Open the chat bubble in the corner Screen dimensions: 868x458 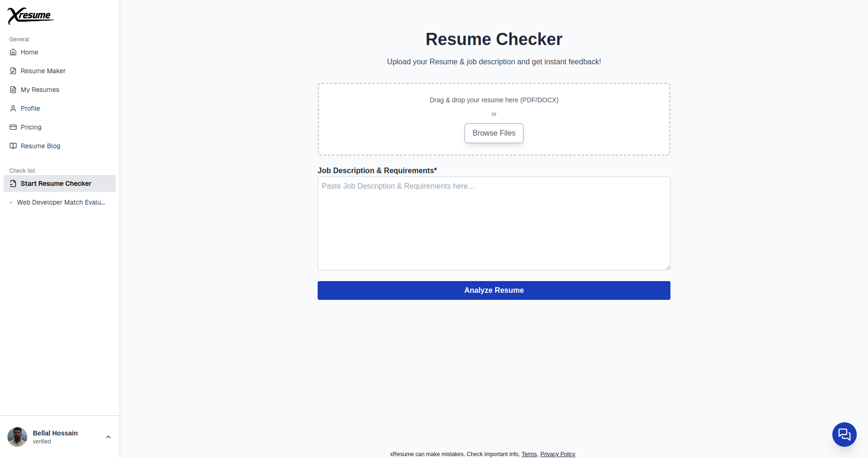click(x=844, y=435)
